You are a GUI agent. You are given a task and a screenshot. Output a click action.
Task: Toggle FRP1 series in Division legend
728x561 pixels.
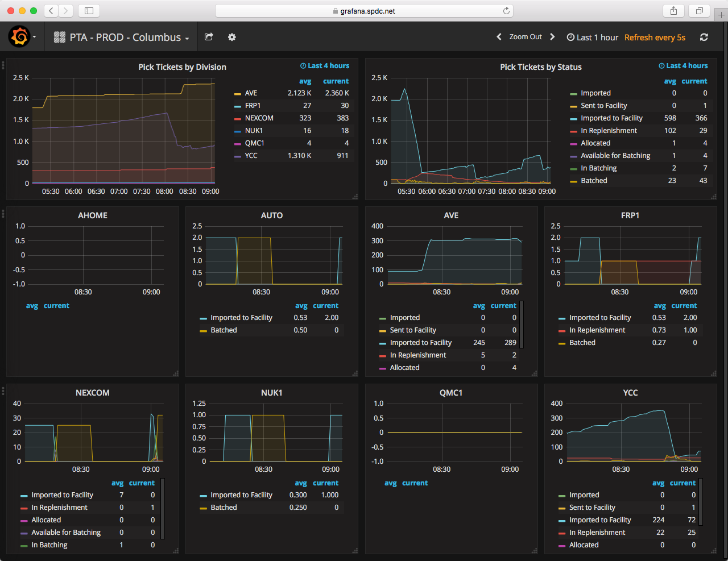coord(253,106)
